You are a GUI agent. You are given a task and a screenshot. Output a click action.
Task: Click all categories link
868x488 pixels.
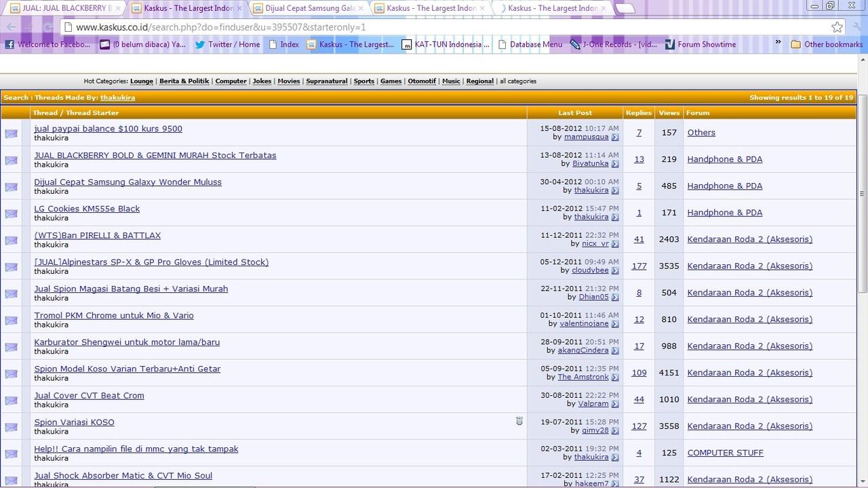518,81
